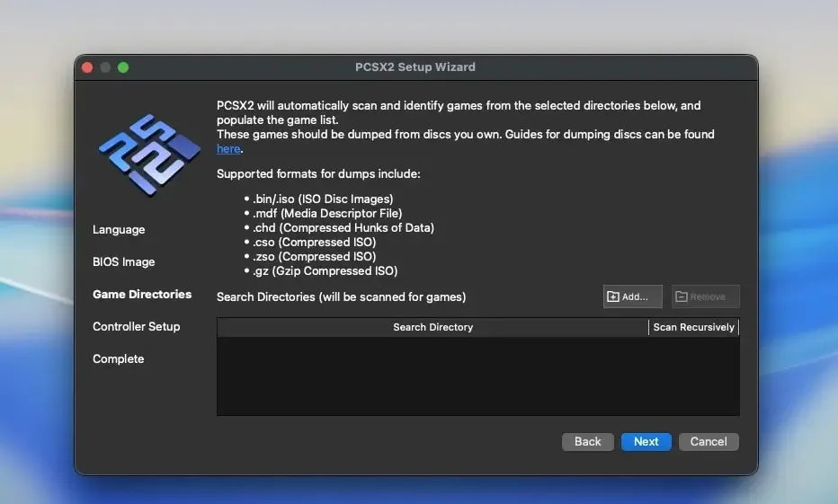Click the Scan Recursively column header
838x504 pixels.
click(x=694, y=327)
